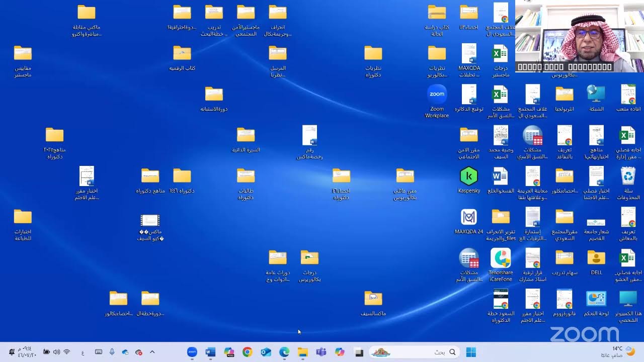Select the السعود خطة الدكتوراه file
The height and width of the screenshot is (362, 644).
tap(501, 306)
